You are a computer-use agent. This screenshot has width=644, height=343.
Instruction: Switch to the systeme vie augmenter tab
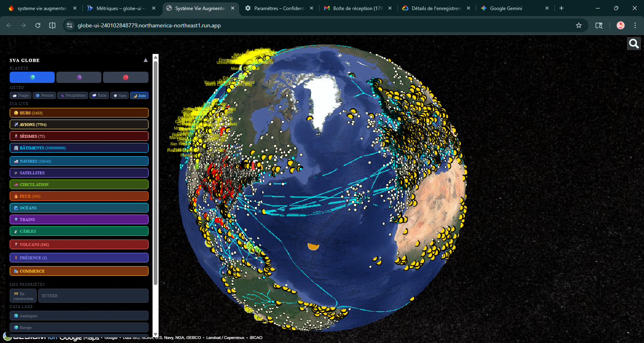click(42, 8)
